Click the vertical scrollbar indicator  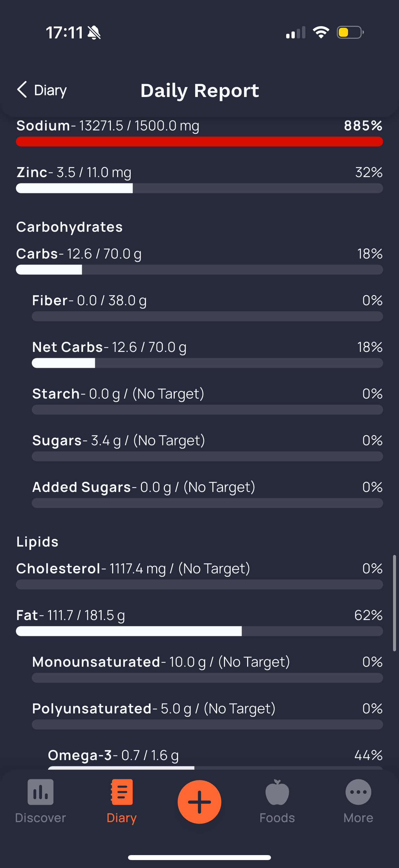tap(394, 603)
